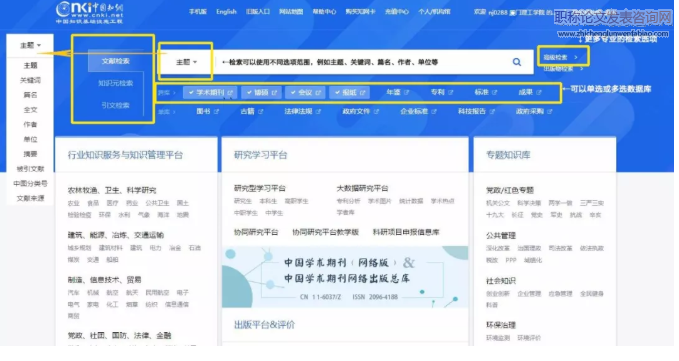Open the 手机版 top menu item

(197, 12)
